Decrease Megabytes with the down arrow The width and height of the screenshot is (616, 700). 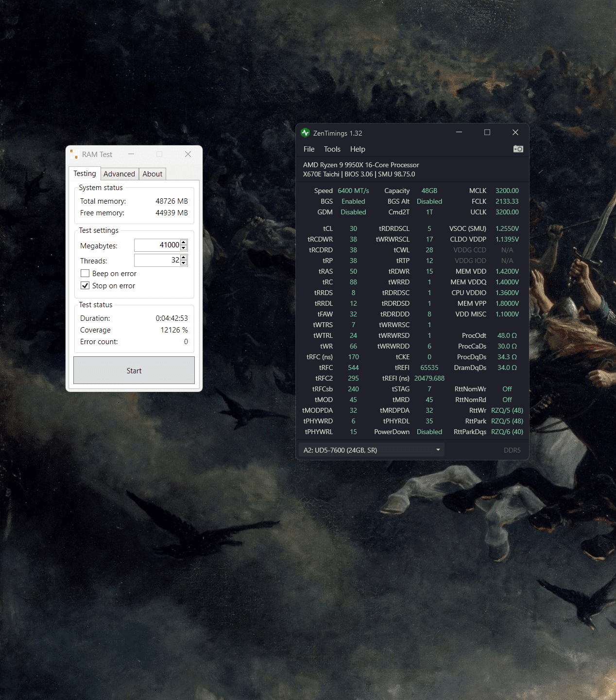(184, 248)
